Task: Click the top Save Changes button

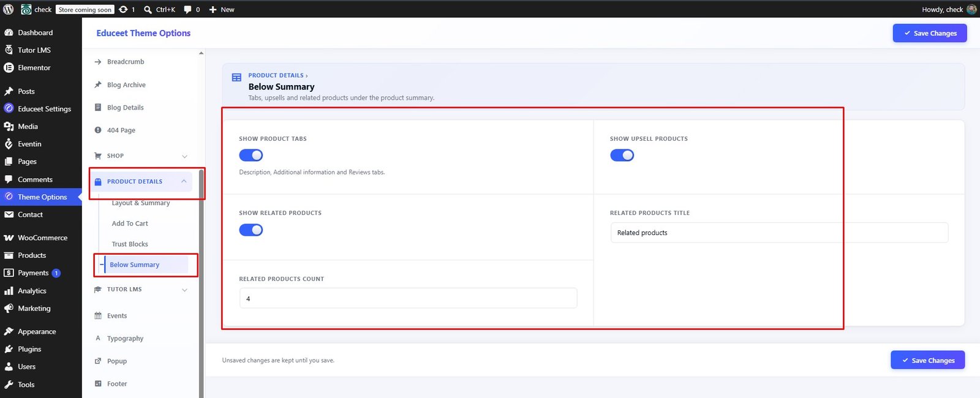Action: (930, 33)
